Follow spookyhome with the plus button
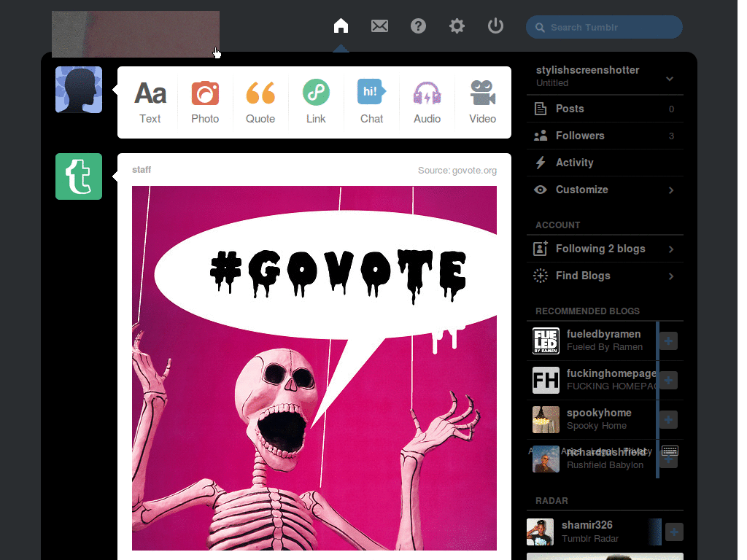 pos(668,419)
